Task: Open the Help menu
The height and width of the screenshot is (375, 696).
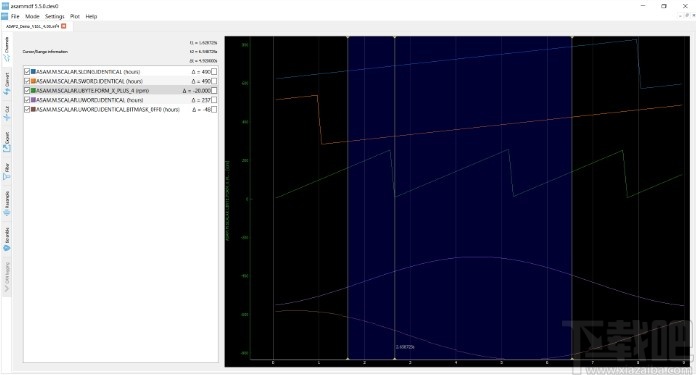Action: point(91,16)
